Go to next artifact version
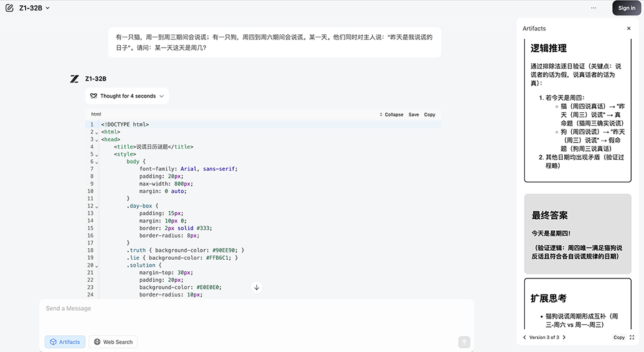 tap(564, 337)
